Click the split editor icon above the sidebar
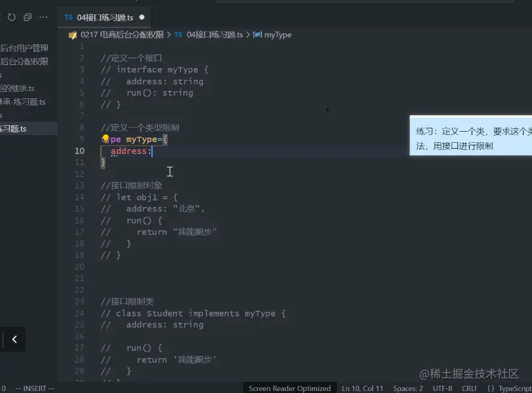 click(26, 17)
